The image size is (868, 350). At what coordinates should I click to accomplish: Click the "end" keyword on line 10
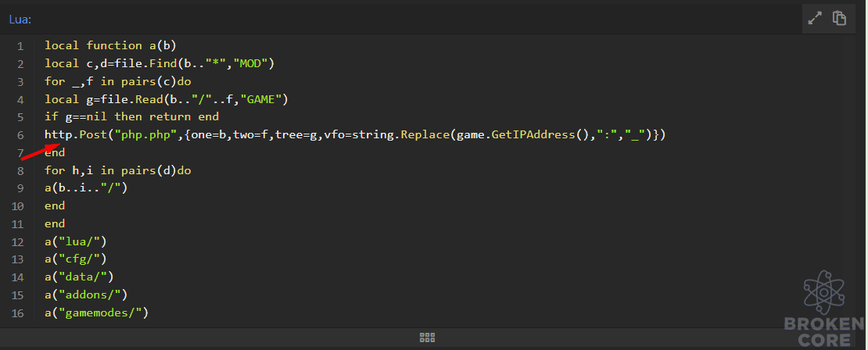point(55,205)
